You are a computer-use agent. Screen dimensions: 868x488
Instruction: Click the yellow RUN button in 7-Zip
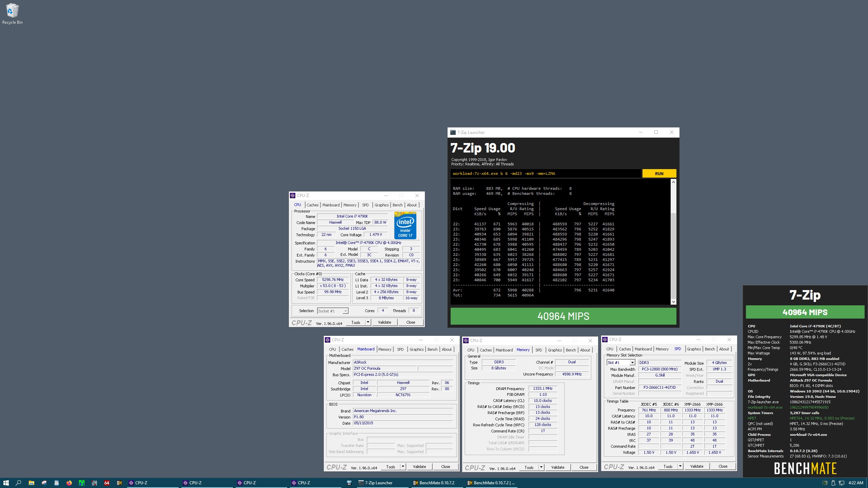tap(659, 174)
